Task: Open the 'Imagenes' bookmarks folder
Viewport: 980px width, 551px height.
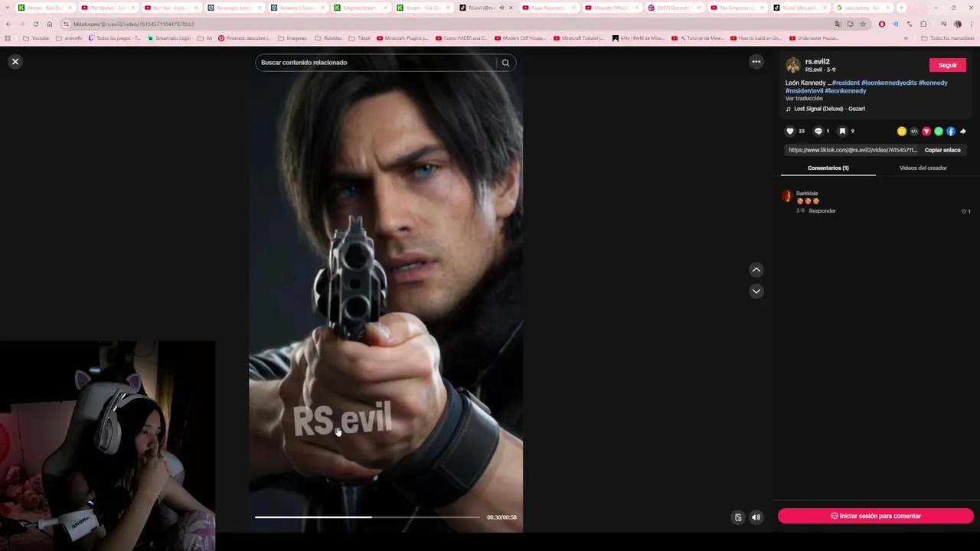Action: pyautogui.click(x=292, y=37)
